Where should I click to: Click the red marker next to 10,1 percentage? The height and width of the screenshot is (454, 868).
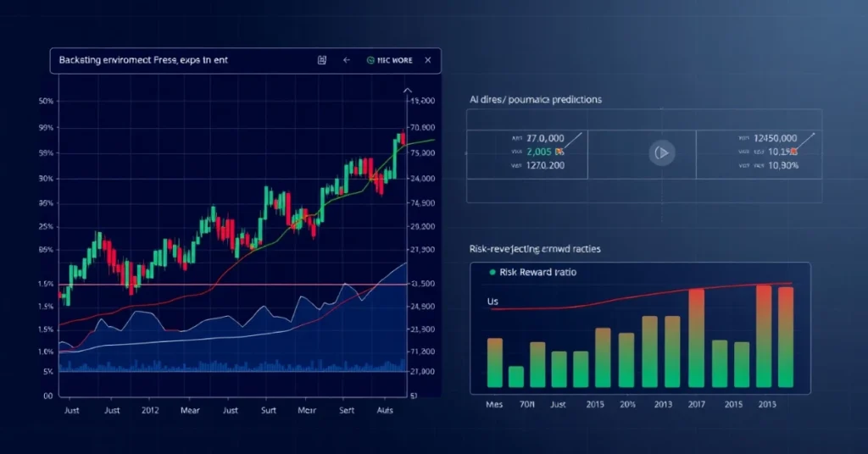click(793, 152)
